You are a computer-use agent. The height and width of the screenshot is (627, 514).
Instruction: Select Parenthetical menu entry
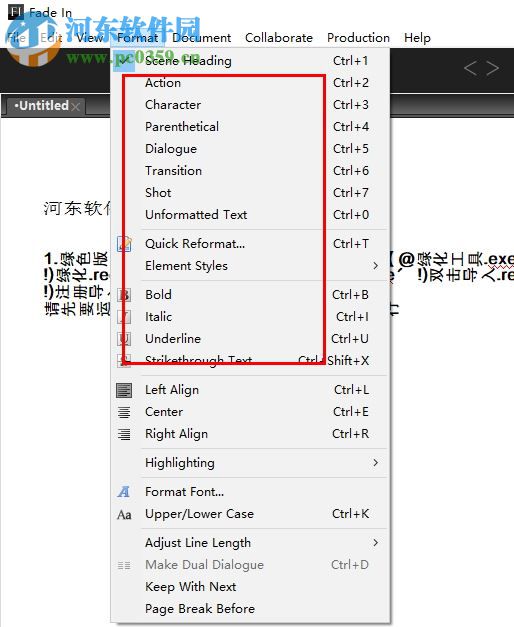point(250,127)
